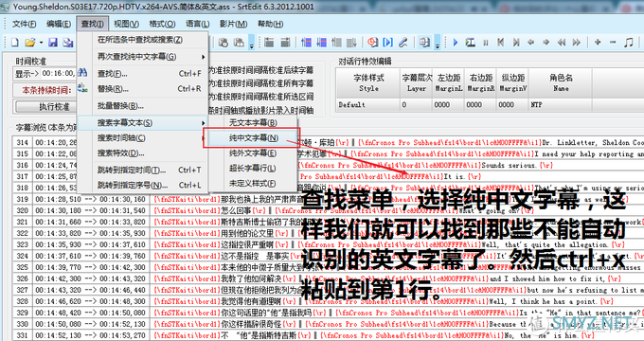Open the 编辑(E) menu
The height and width of the screenshot is (341, 644).
pos(59,24)
